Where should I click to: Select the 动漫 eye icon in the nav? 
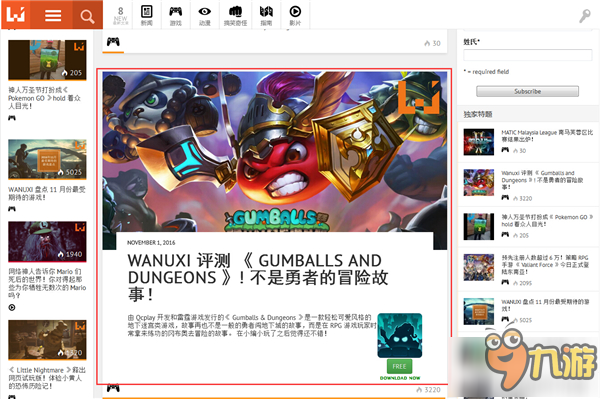(x=205, y=16)
